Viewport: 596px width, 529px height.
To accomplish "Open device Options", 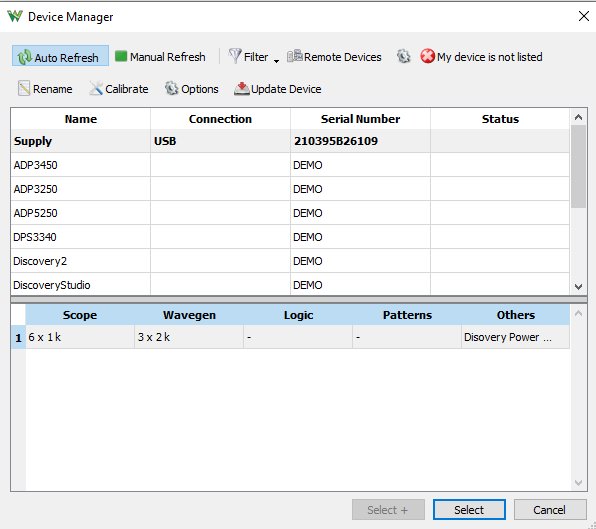I will coord(192,89).
